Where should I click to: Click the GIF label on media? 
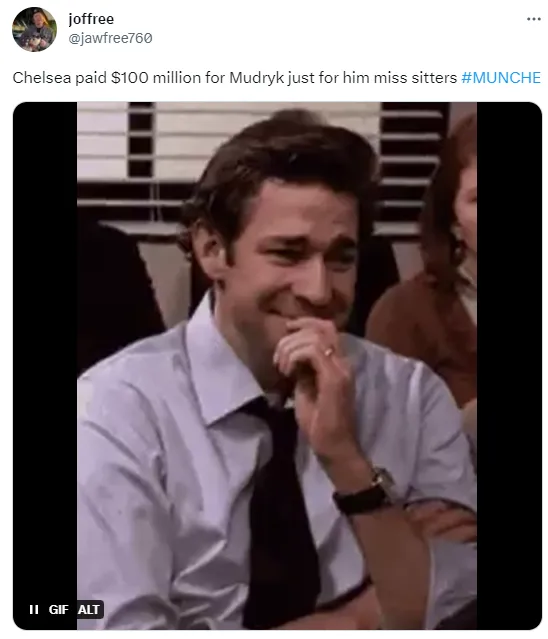coord(58,609)
